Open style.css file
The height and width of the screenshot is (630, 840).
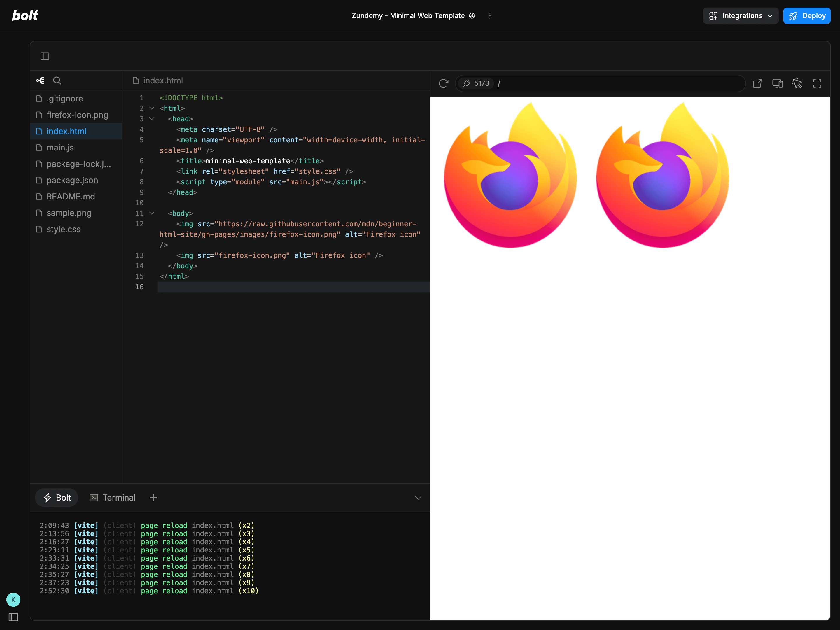tap(76, 229)
